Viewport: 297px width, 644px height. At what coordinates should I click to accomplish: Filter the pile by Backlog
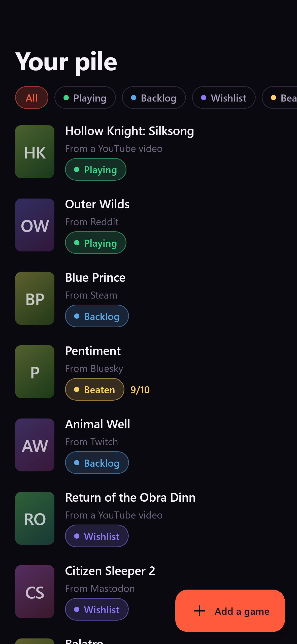[154, 98]
